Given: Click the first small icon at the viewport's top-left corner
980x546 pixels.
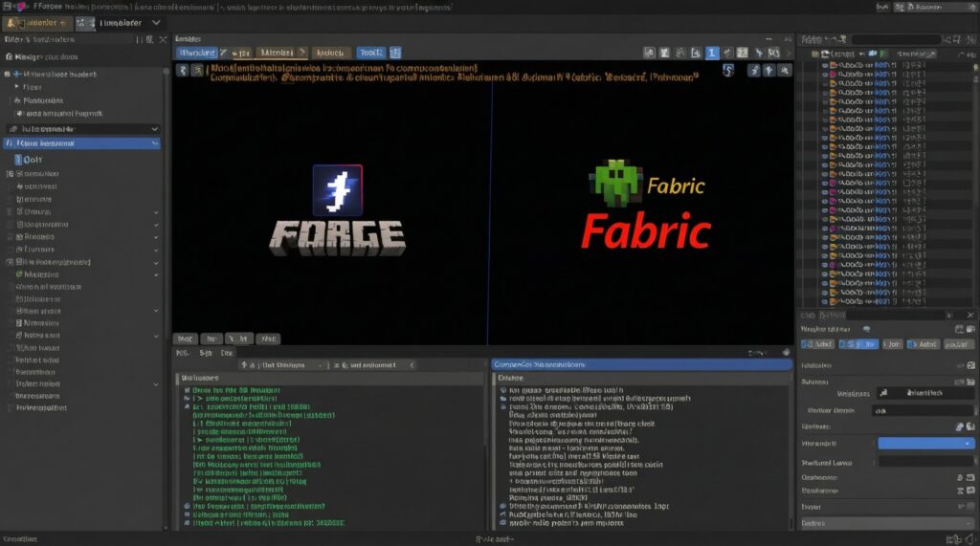Looking at the screenshot, I should 183,71.
